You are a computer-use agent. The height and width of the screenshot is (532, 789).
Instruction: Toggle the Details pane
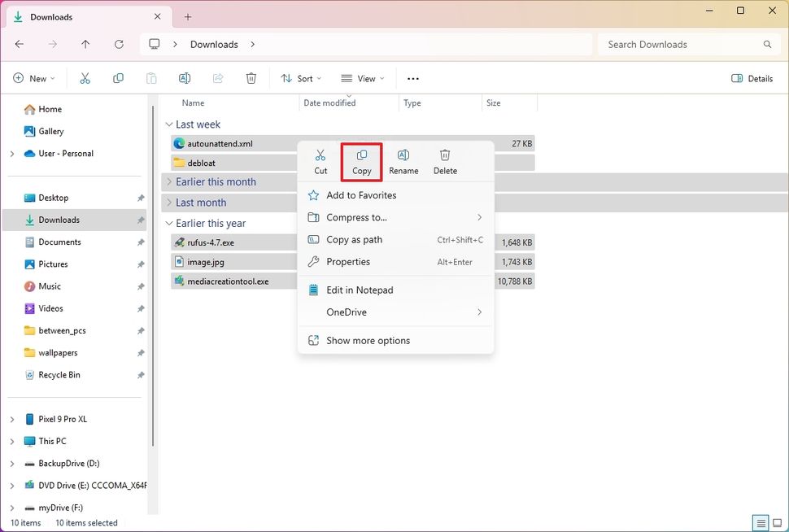pyautogui.click(x=752, y=79)
